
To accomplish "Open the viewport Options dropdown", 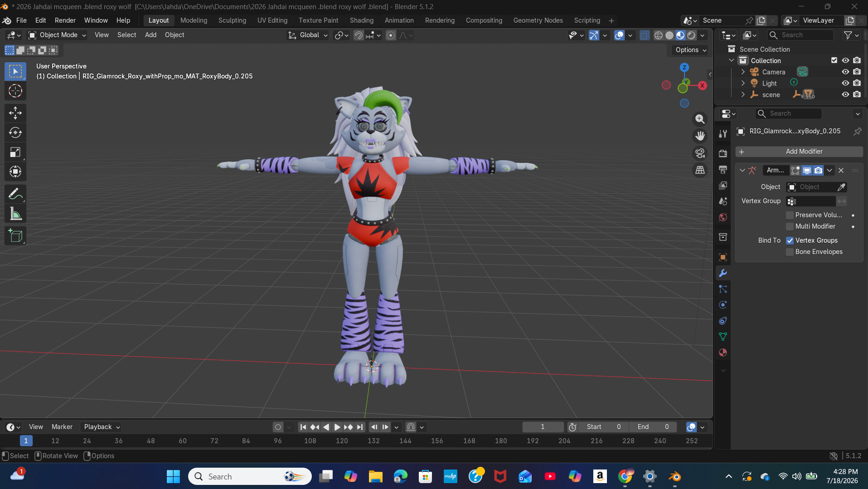I will [690, 50].
